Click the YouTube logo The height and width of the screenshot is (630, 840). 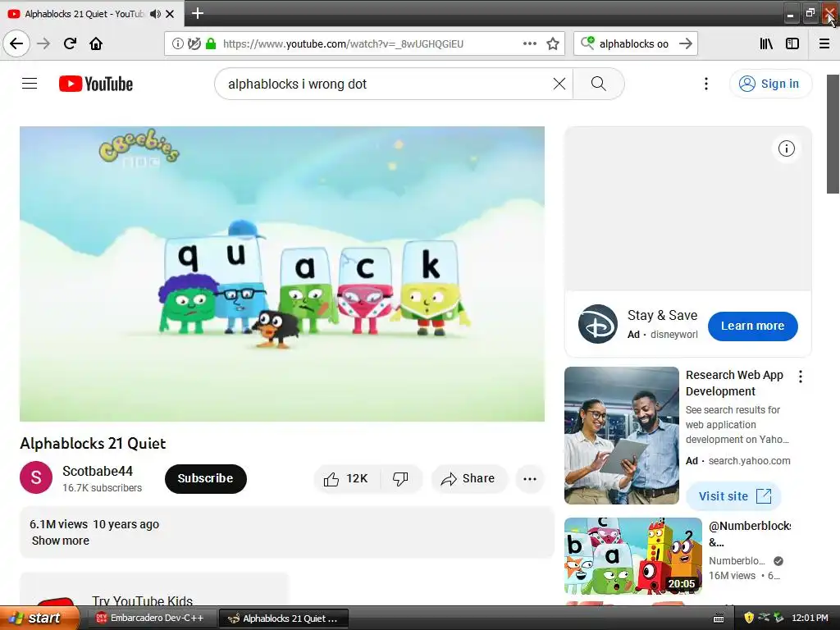96,84
